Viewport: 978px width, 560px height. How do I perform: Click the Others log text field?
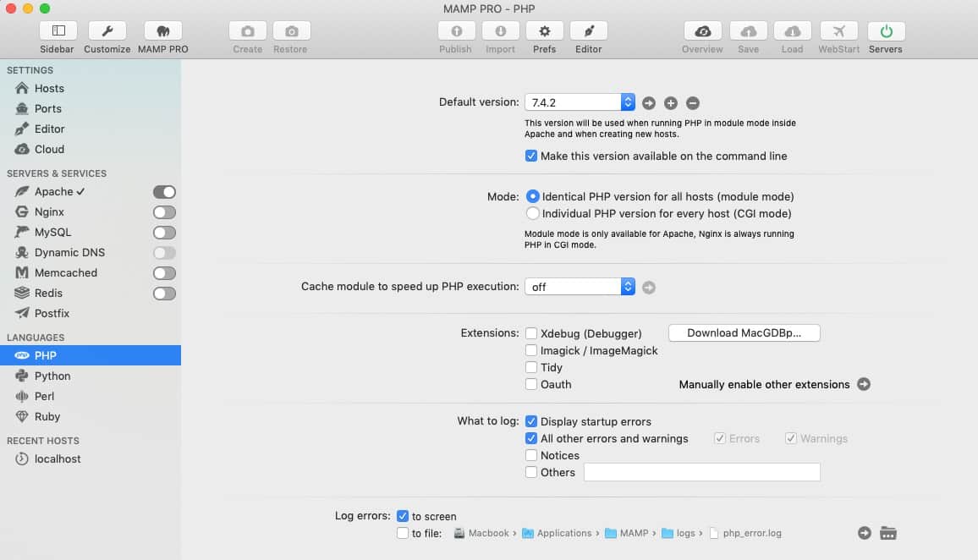pos(701,472)
